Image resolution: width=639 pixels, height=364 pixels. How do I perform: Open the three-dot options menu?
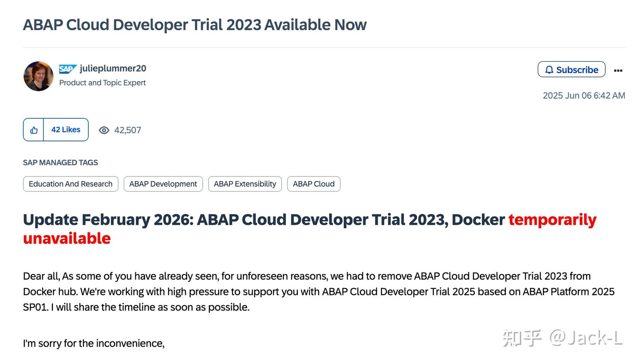click(x=618, y=70)
